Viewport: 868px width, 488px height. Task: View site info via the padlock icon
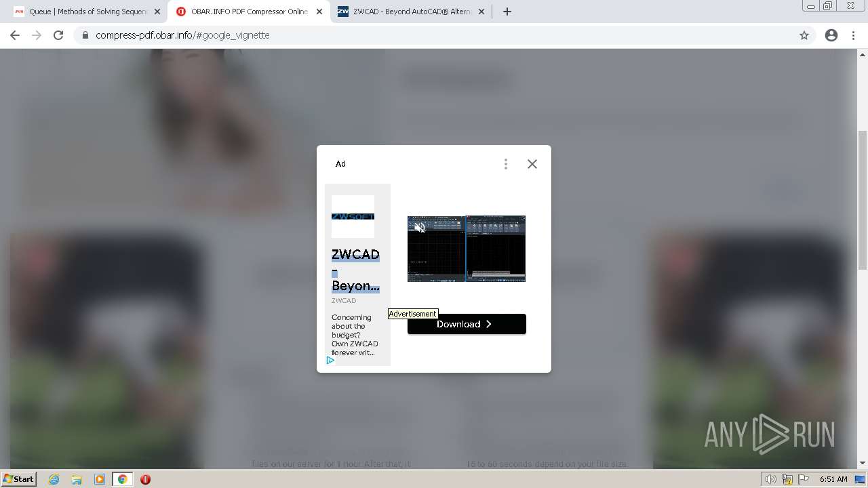point(85,35)
